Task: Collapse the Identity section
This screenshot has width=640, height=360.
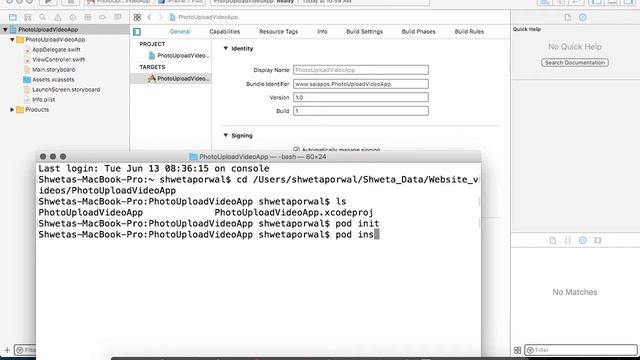Action: point(225,48)
